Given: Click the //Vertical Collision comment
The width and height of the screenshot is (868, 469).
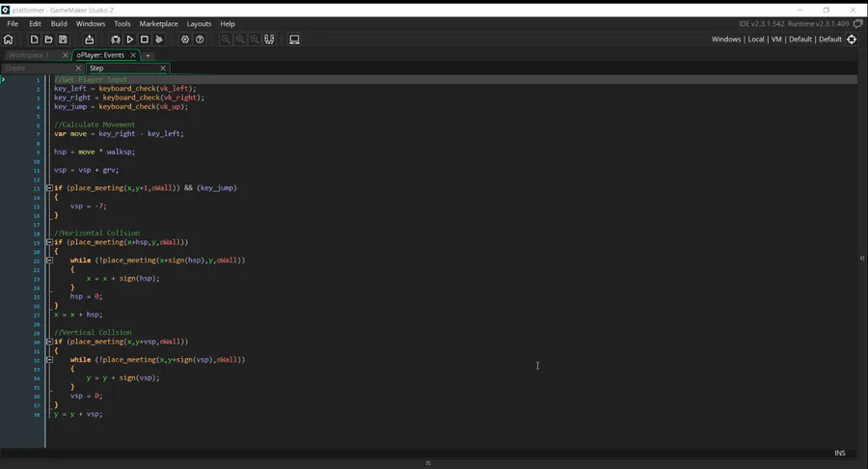Looking at the screenshot, I should (x=93, y=332).
